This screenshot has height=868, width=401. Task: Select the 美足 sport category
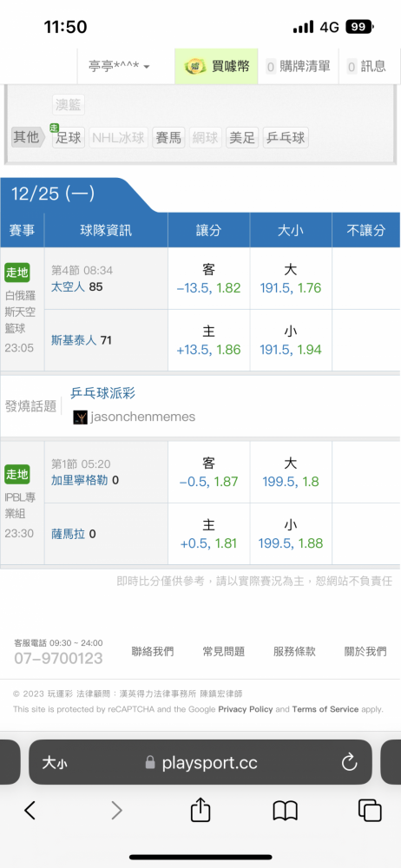[x=242, y=137]
